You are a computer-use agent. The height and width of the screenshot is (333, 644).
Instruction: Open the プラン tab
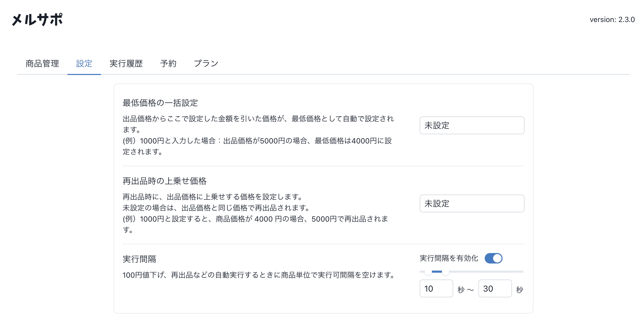coord(206,63)
